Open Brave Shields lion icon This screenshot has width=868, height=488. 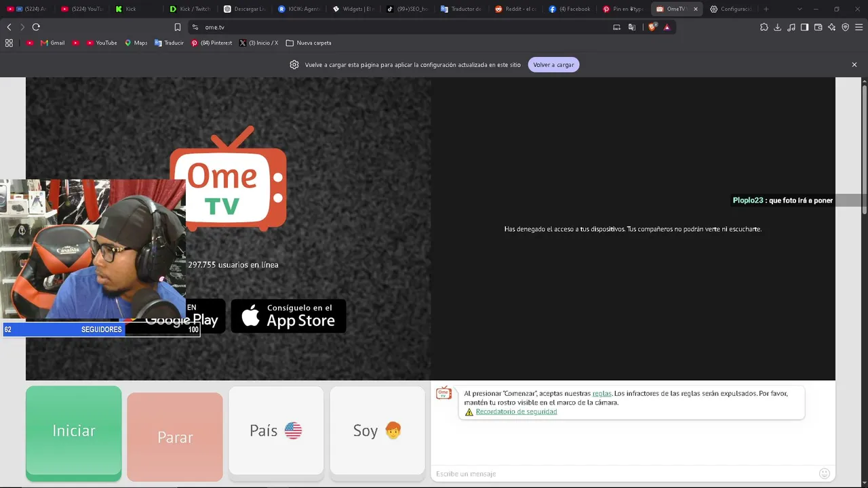[x=652, y=27]
